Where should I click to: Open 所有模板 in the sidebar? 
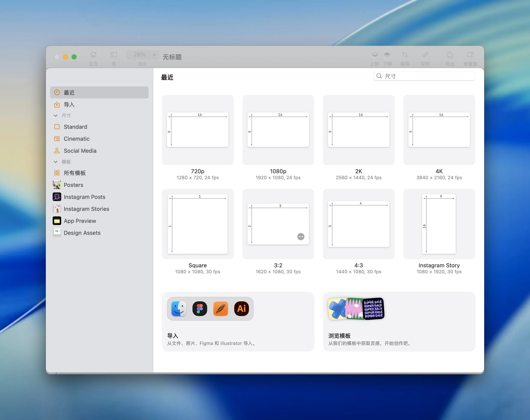coord(99,173)
